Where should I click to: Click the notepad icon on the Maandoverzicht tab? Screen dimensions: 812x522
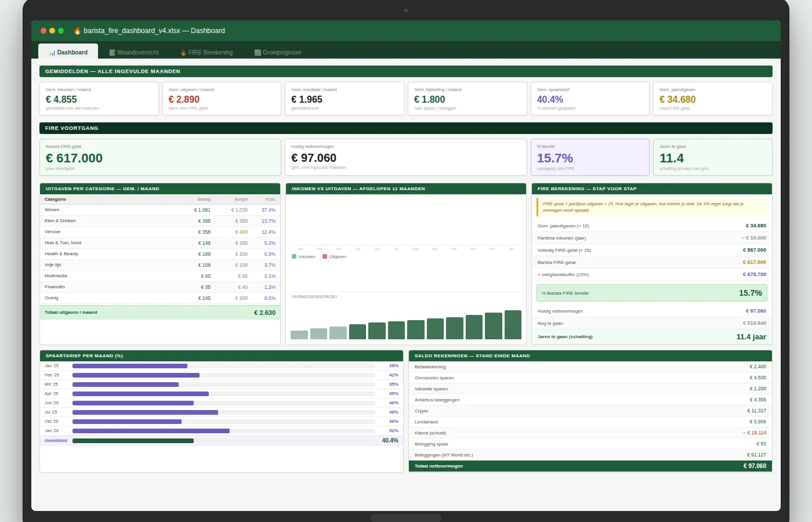[x=113, y=53]
